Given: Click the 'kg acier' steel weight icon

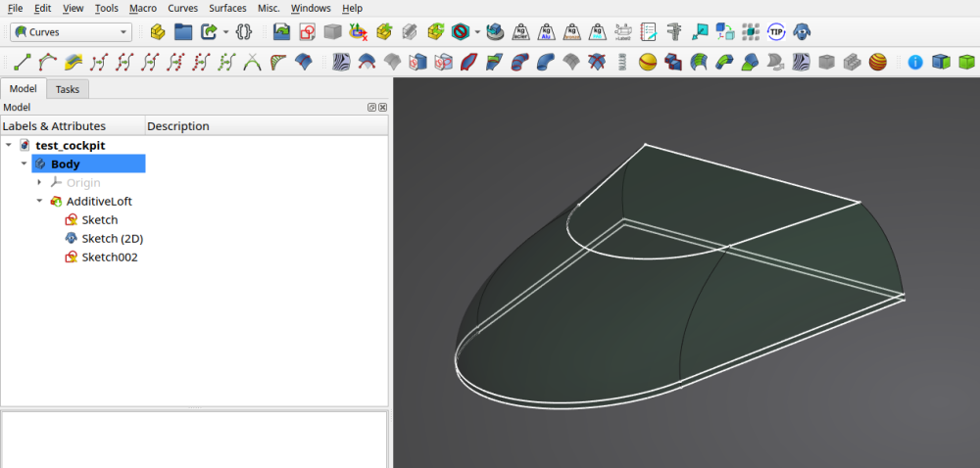Looking at the screenshot, I should tap(521, 31).
